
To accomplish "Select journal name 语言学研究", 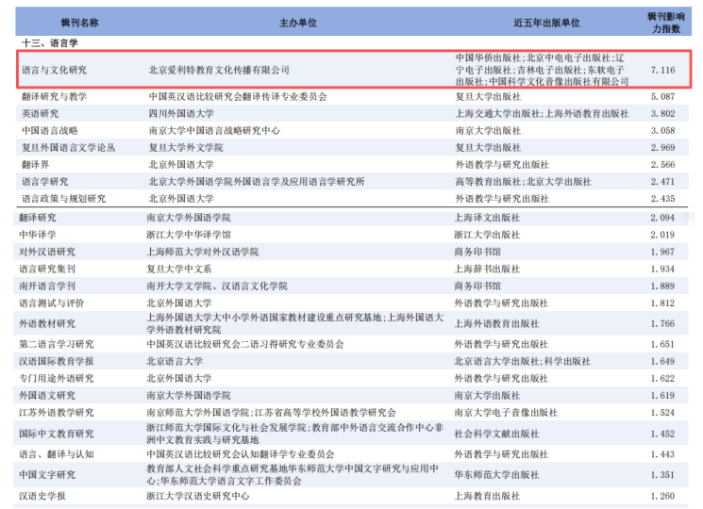I will (x=45, y=182).
